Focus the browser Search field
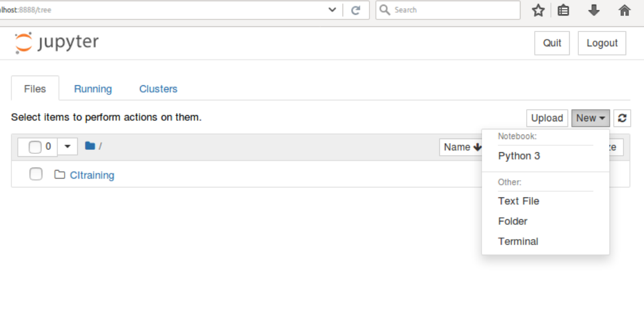Image resolution: width=644 pixels, height=321 pixels. click(452, 10)
